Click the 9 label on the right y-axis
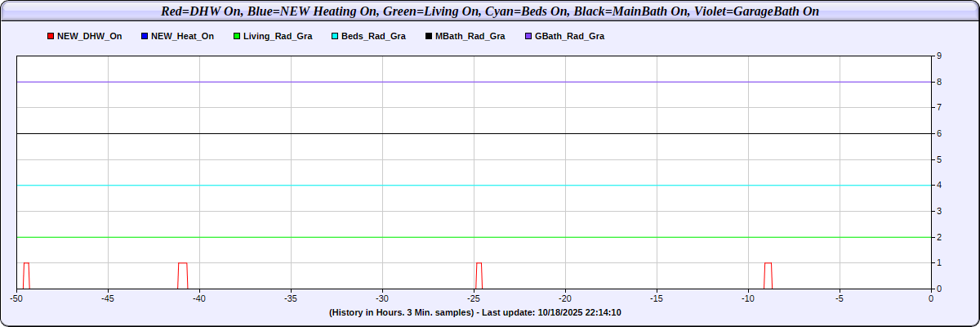The image size is (980, 327). 939,56
